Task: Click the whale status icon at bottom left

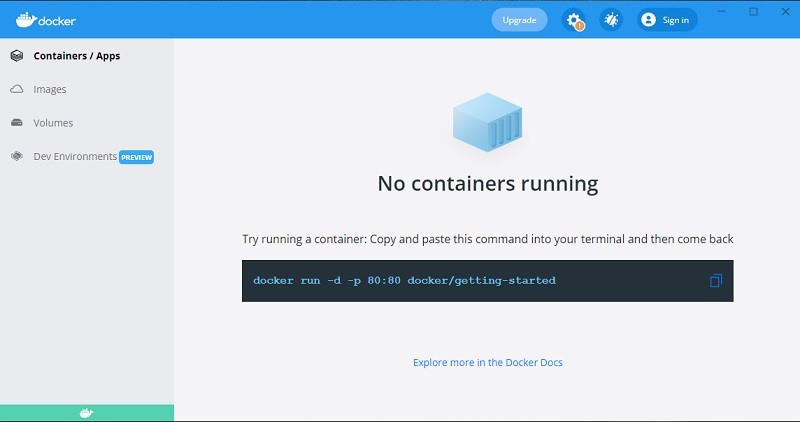Action: coord(86,413)
